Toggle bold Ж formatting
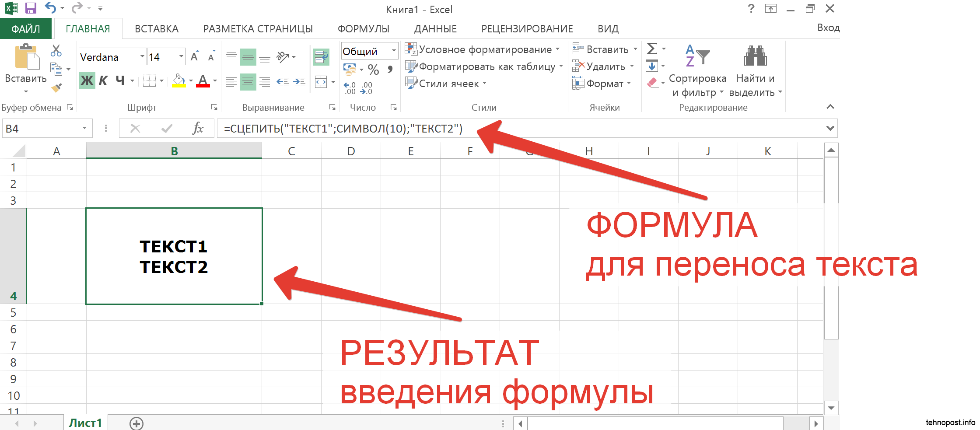 87,80
